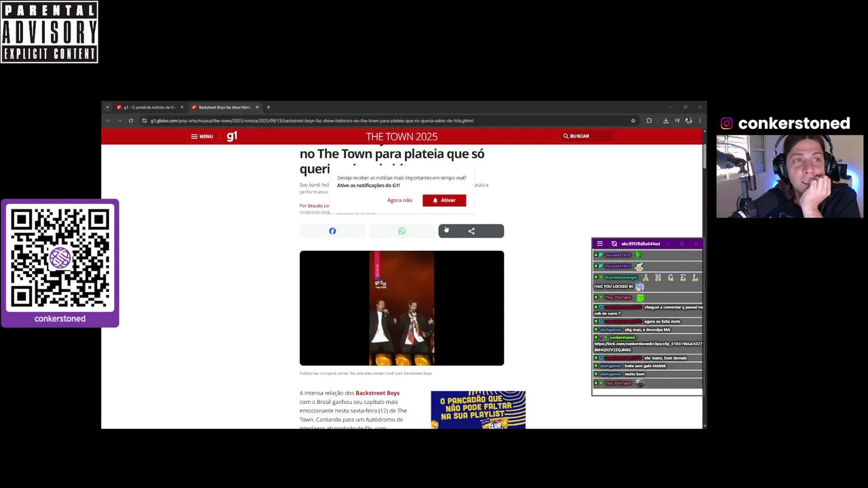This screenshot has height=488, width=868.
Task: Focus the g1.globo.com address bar
Action: click(389, 121)
